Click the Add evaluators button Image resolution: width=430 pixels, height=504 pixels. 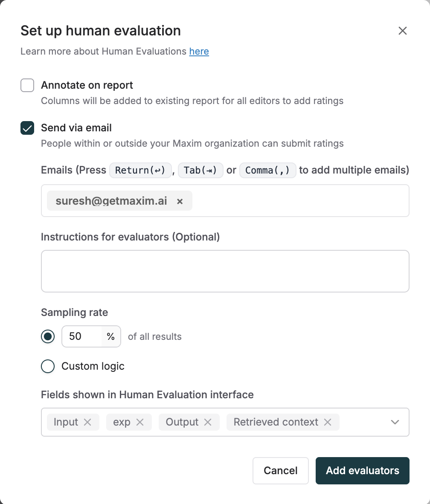[362, 471]
